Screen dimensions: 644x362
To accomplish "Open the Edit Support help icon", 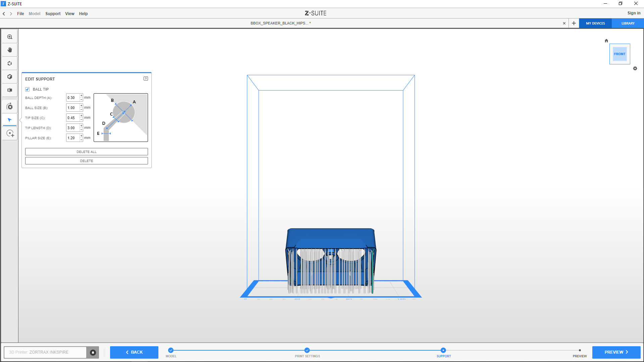I will 146,79.
